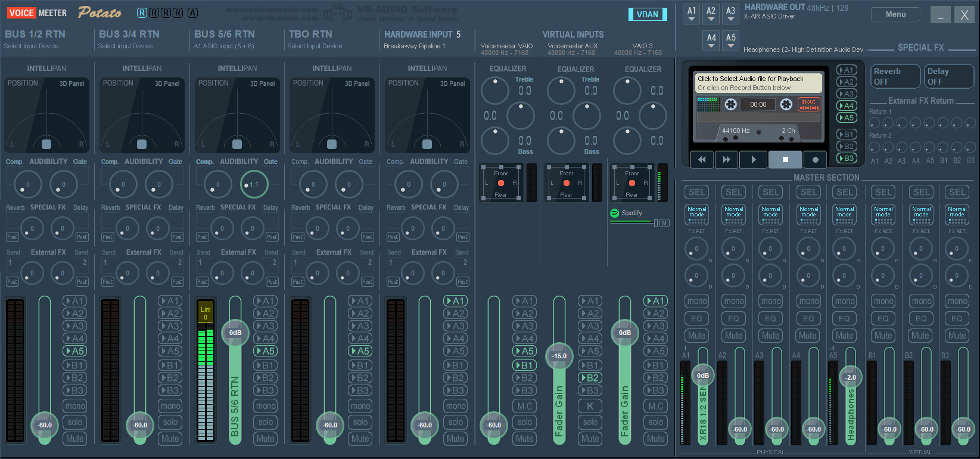Click the Front/Rear surround panner on VAIO 3

tap(631, 183)
